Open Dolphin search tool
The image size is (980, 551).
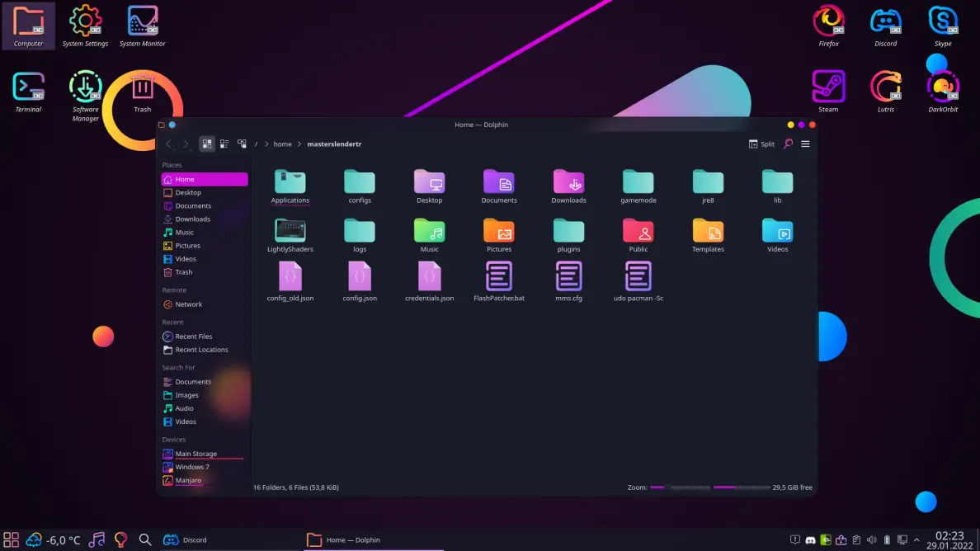point(788,144)
